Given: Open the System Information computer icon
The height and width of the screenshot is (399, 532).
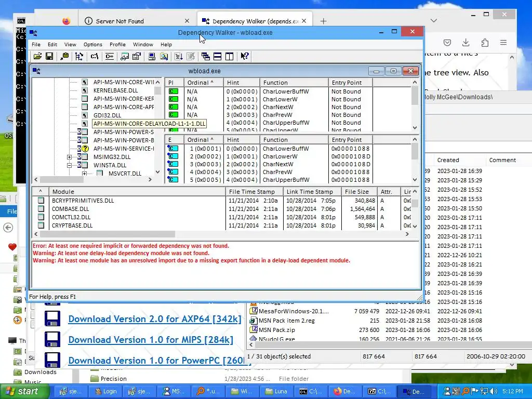Looking at the screenshot, I should click(x=152, y=56).
